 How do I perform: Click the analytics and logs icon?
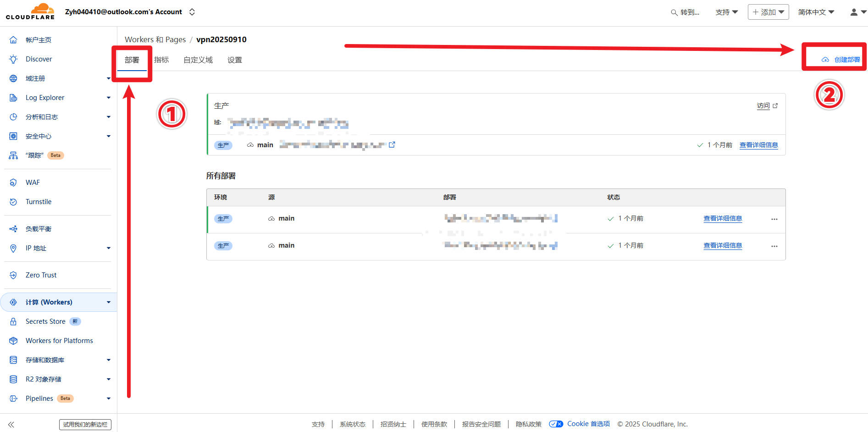click(13, 117)
